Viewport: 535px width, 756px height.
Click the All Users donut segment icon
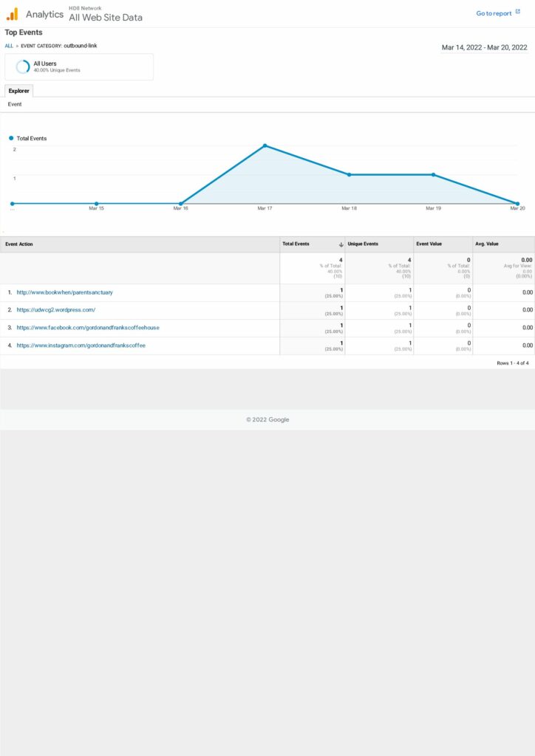click(23, 66)
